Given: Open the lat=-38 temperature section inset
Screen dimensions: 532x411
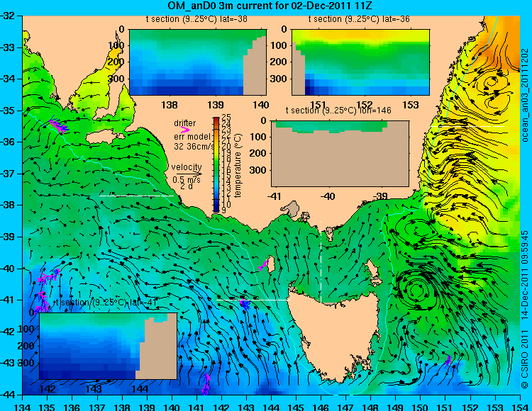Looking at the screenshot, I should [198, 62].
